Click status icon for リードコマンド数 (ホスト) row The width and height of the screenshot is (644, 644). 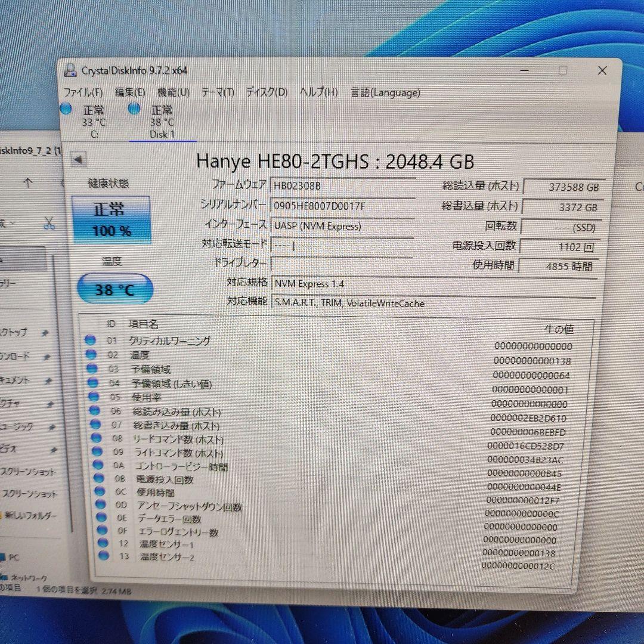[x=96, y=438]
